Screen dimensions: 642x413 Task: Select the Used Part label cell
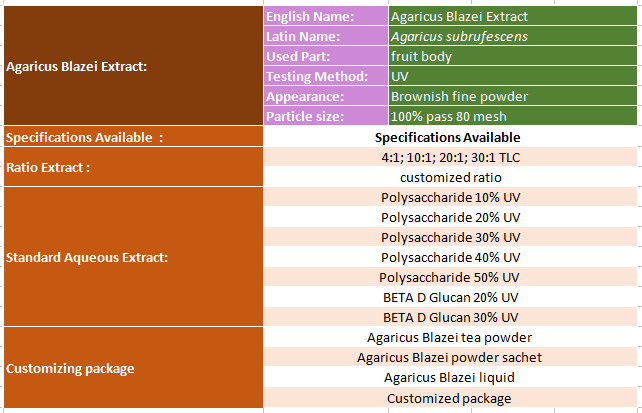[324, 56]
